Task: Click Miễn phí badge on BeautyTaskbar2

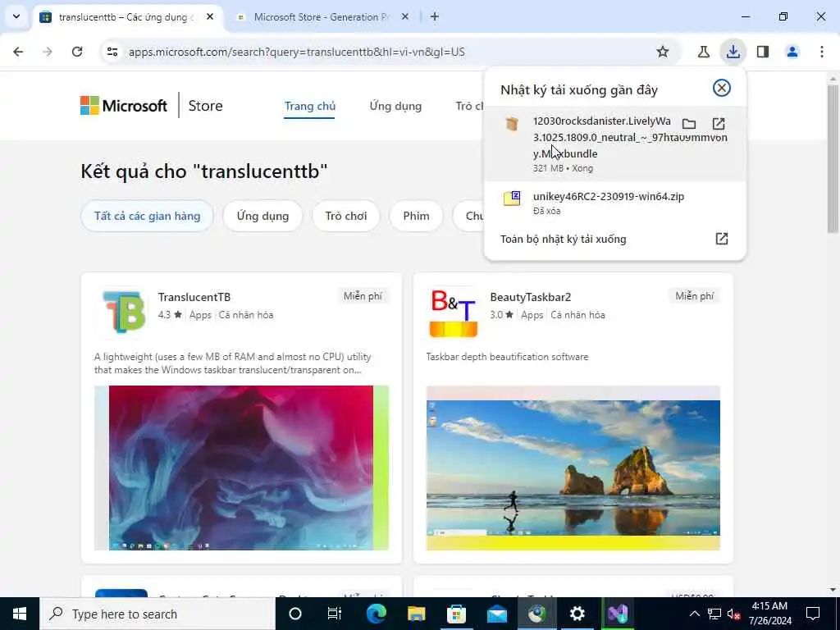Action: (694, 295)
